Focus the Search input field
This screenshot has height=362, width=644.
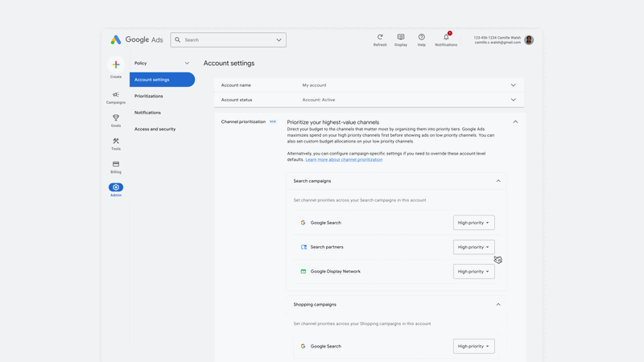click(x=229, y=39)
